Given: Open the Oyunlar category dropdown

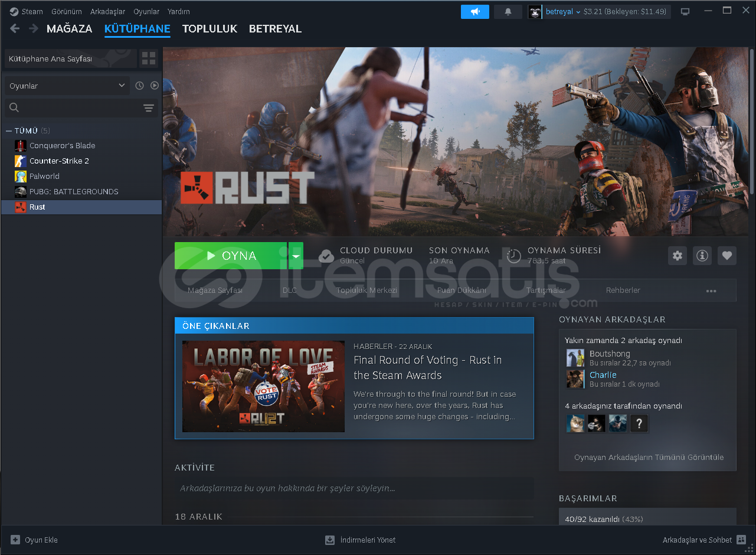Looking at the screenshot, I should [67, 86].
